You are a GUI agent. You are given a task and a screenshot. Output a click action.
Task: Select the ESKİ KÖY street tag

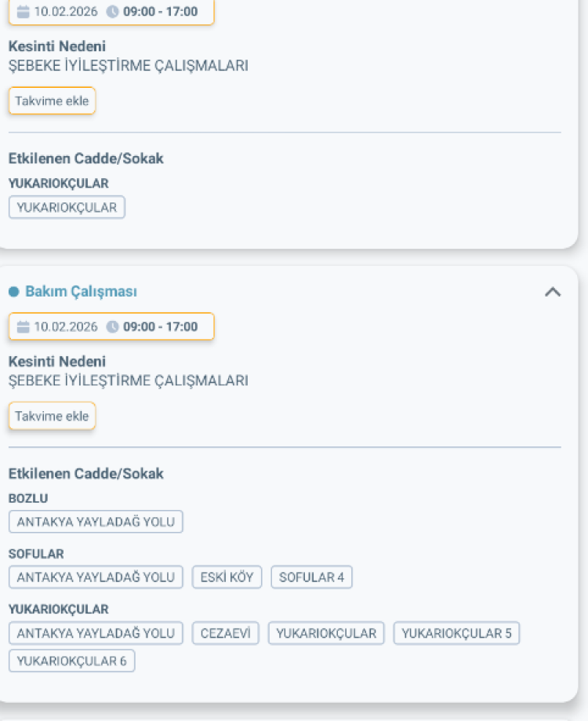tap(227, 577)
